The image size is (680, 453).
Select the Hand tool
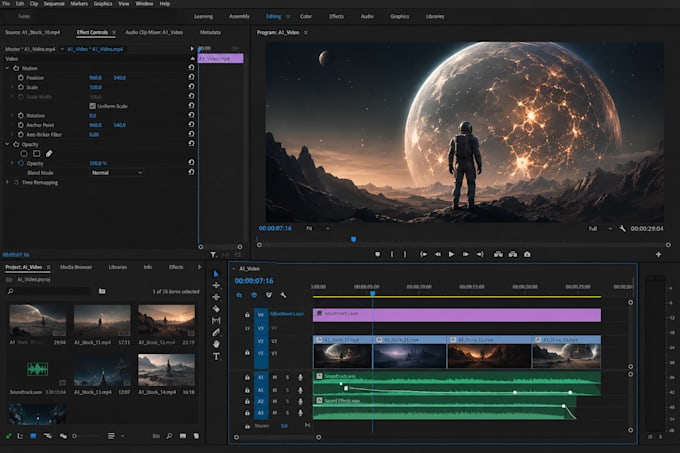click(x=216, y=344)
